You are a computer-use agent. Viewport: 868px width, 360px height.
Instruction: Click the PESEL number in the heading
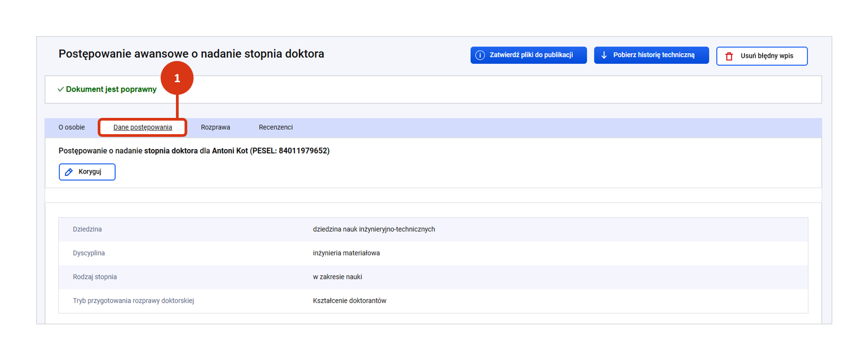304,151
